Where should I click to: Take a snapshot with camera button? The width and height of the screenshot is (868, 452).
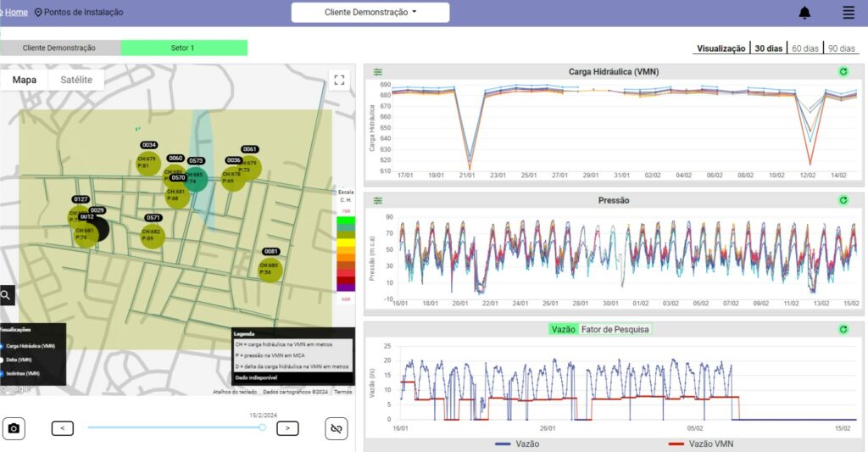[x=14, y=429]
